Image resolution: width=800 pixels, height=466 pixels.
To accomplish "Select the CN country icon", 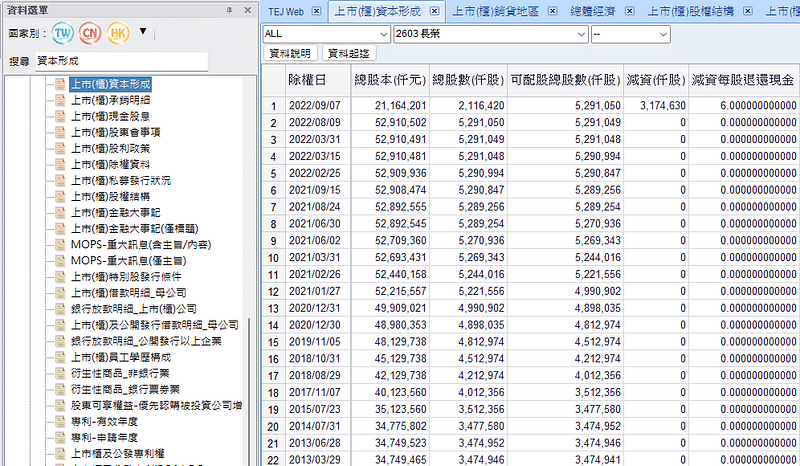I will pos(91,34).
